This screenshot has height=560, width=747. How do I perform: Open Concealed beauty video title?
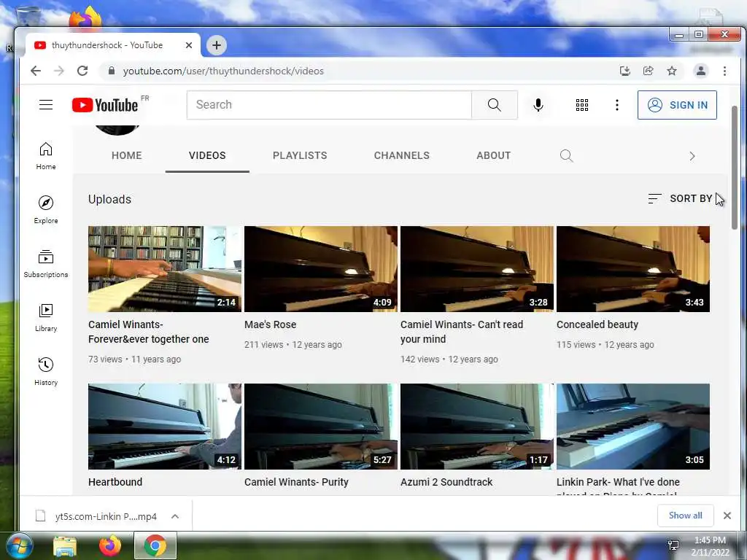(597, 324)
